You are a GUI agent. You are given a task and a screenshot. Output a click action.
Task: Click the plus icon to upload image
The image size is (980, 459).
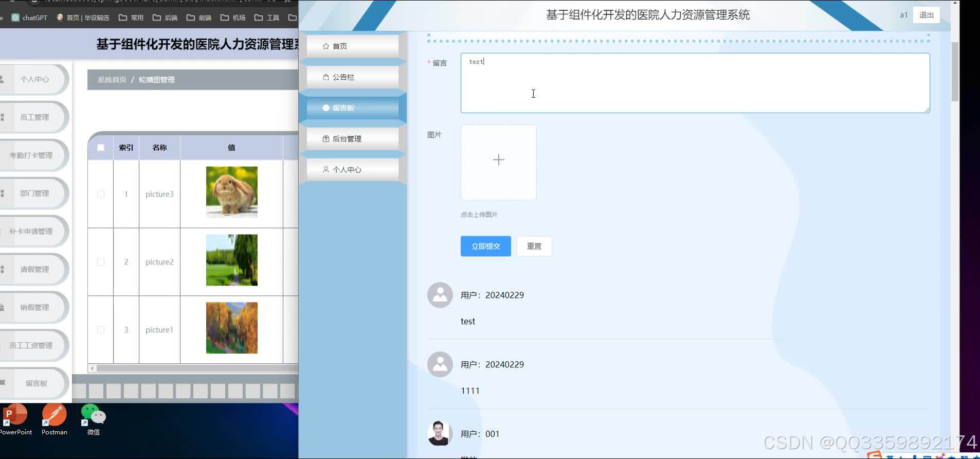pos(498,160)
